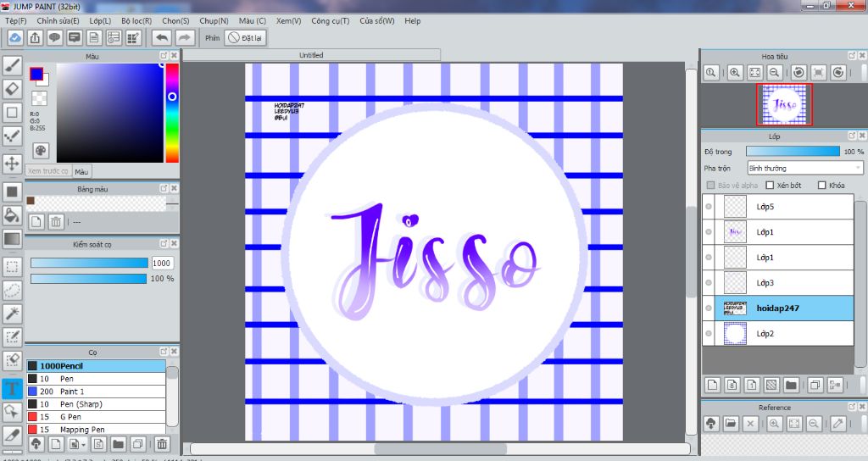Select the Pen (Sharp) brush

coord(96,404)
